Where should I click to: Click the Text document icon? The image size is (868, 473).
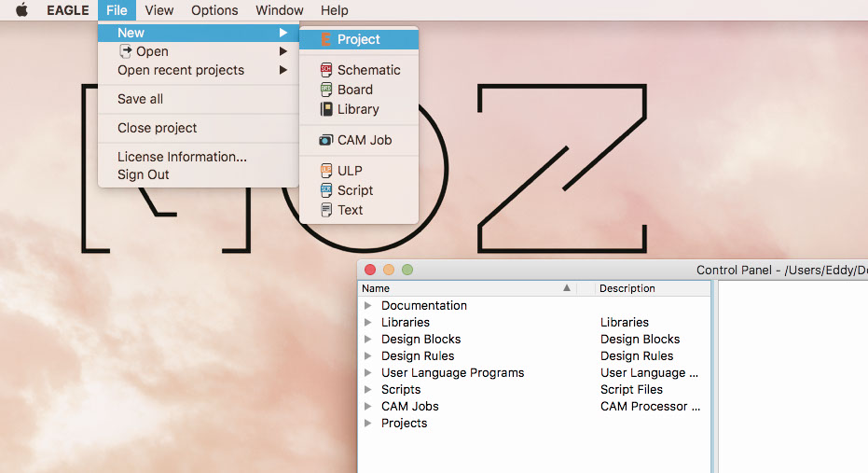pos(326,210)
